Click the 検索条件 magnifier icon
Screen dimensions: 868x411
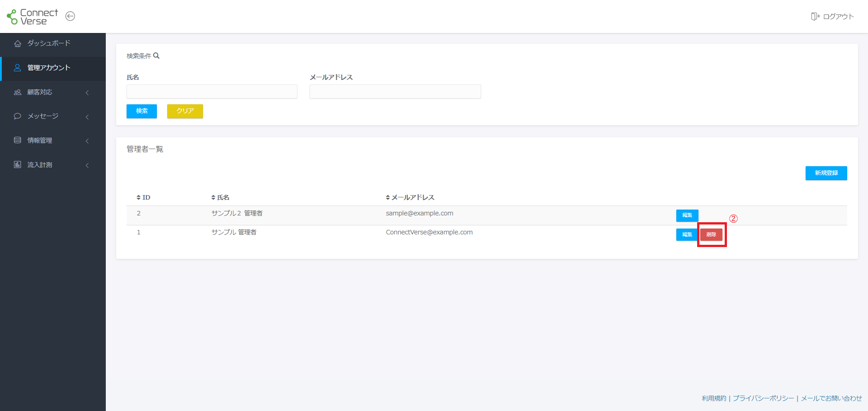pyautogui.click(x=156, y=56)
